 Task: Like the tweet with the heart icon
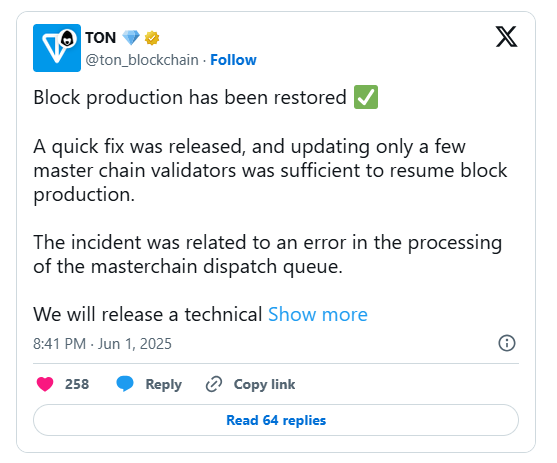pyautogui.click(x=45, y=384)
